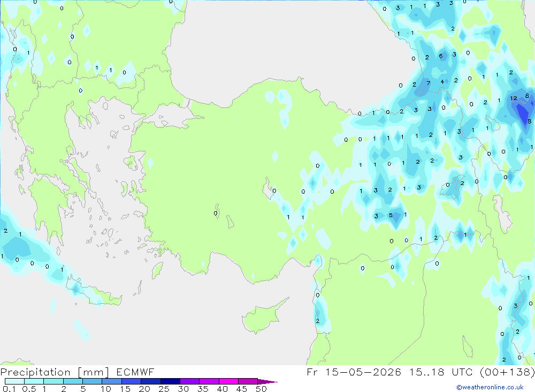Open the weatheronline.co.uk credit link
The image size is (535, 392).
[x=490, y=387]
